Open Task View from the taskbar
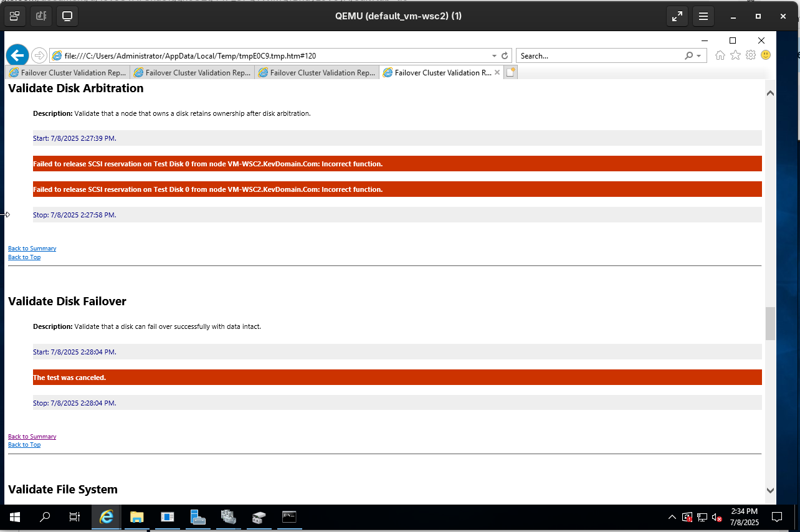The height and width of the screenshot is (532, 800). click(75, 517)
